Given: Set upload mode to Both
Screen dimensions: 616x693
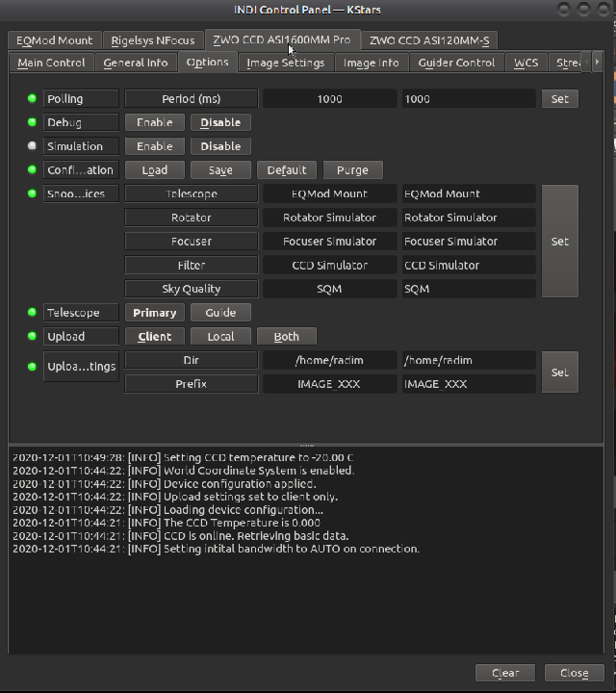Looking at the screenshot, I should pos(287,337).
